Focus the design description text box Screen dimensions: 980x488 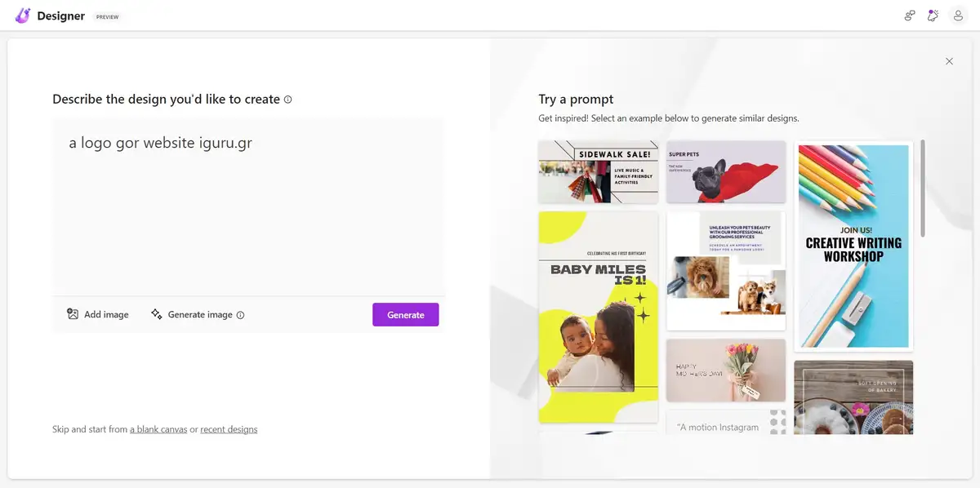click(248, 206)
